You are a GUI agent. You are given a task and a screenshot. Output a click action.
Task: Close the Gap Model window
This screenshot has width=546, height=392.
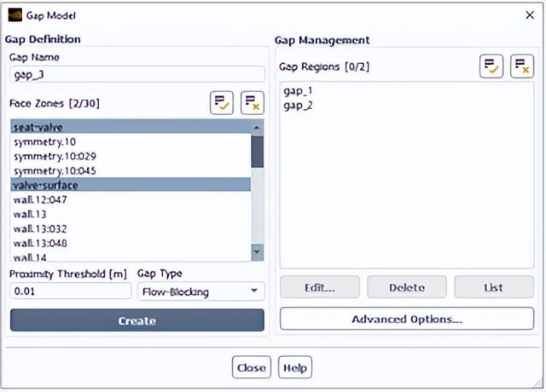point(529,14)
